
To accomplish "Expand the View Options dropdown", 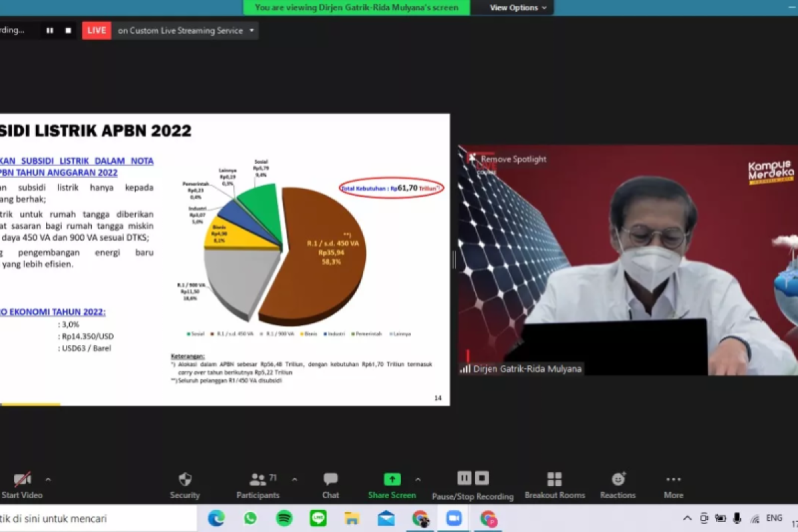I will click(518, 8).
